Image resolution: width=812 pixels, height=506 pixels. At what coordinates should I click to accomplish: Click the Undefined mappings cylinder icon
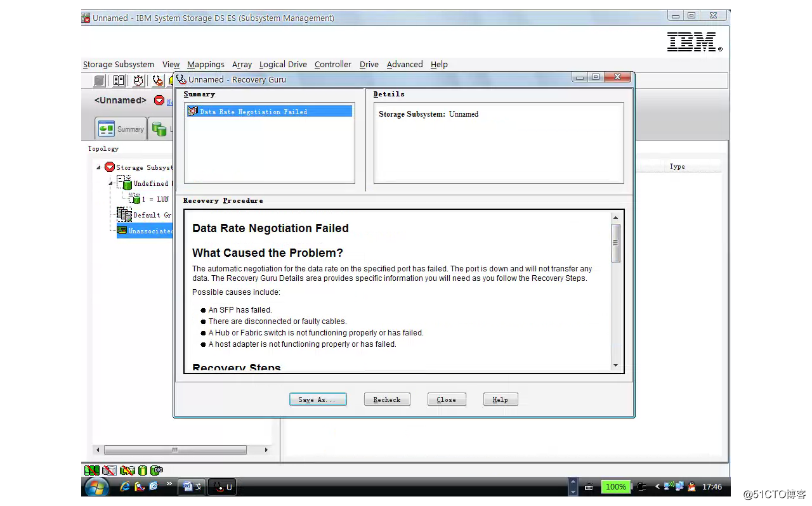(124, 183)
